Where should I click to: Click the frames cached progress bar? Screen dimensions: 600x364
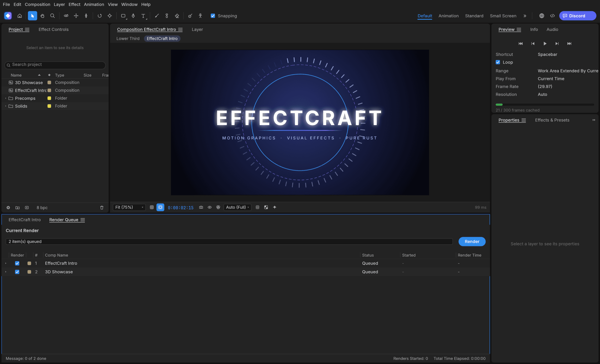(x=545, y=105)
